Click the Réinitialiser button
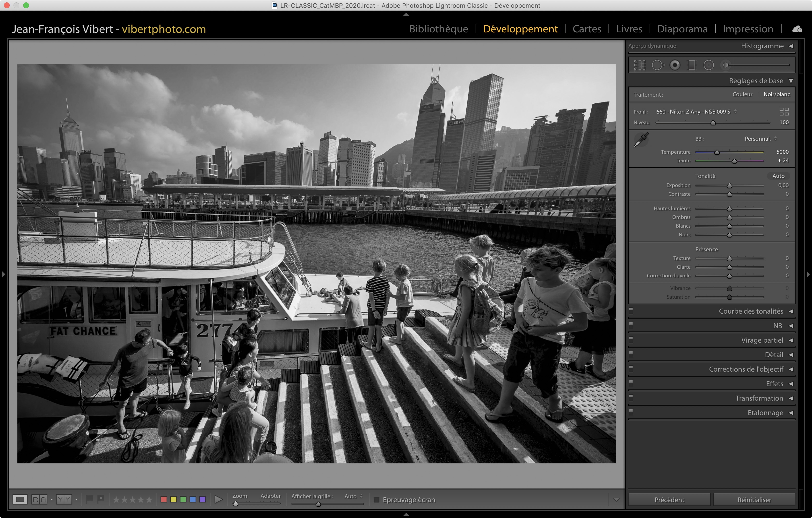Viewport: 812px width, 518px height. pyautogui.click(x=754, y=499)
